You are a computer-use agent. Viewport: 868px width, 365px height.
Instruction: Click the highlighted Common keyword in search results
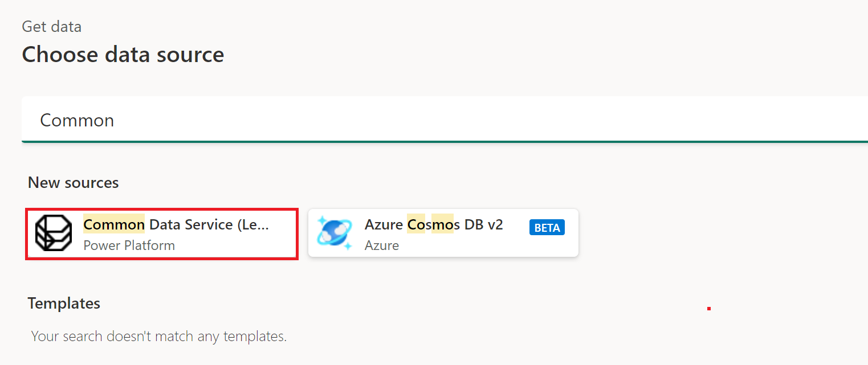[x=113, y=224]
